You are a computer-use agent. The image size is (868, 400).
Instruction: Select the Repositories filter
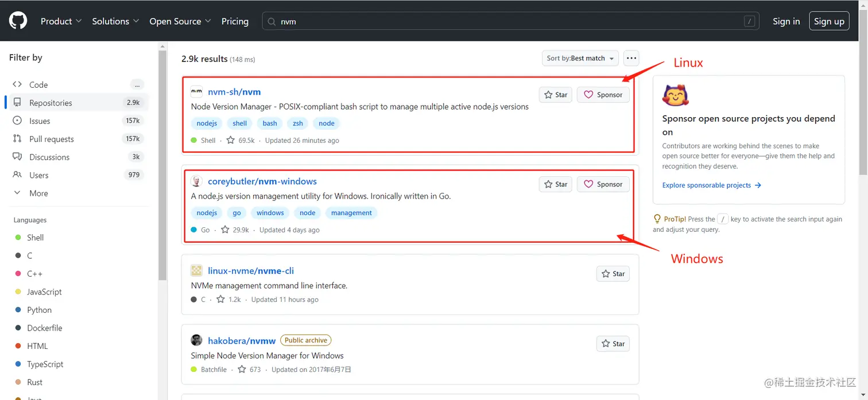77,103
